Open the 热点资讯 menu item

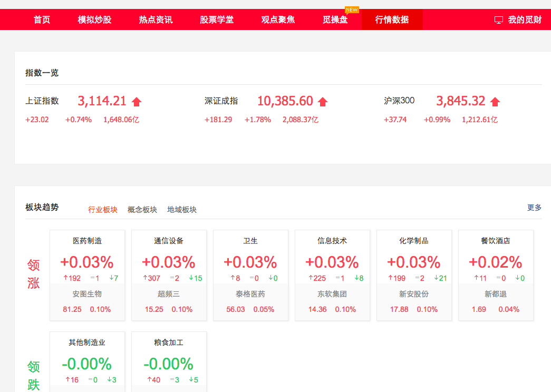(155, 19)
